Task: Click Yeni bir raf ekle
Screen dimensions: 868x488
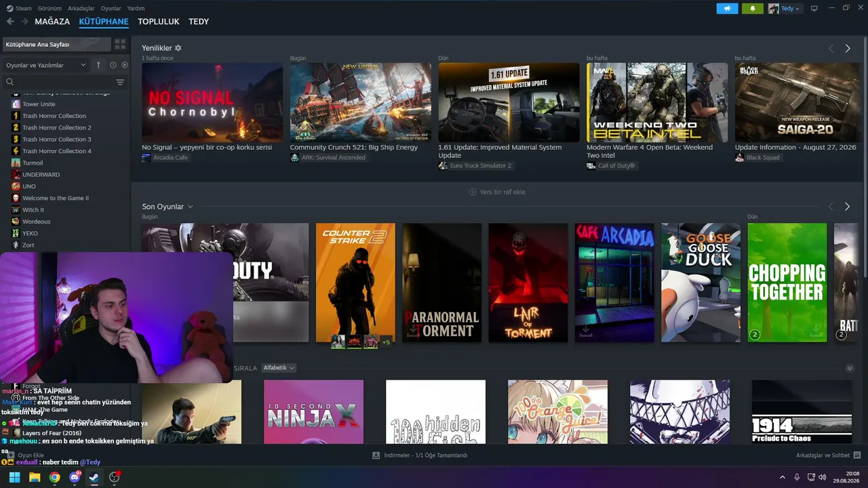Action: click(502, 192)
